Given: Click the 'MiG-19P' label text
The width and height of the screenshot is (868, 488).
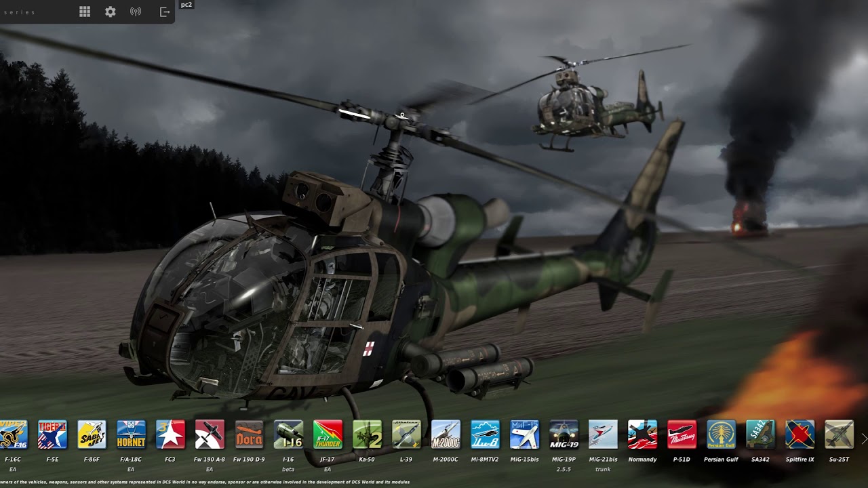Looking at the screenshot, I should (x=564, y=460).
